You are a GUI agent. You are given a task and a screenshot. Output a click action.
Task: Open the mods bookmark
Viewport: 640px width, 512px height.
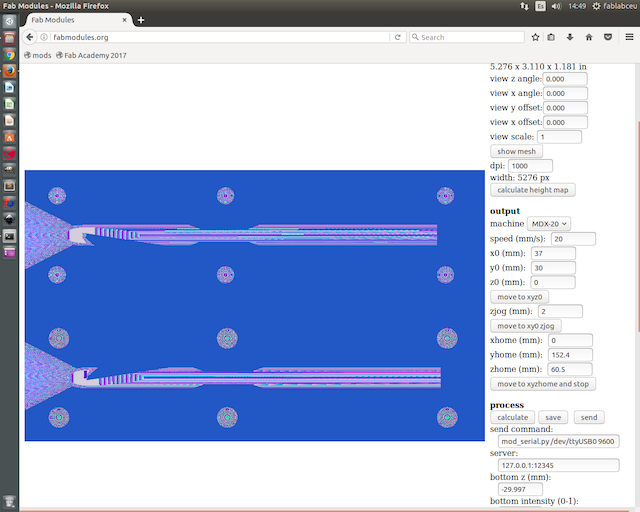[38, 55]
